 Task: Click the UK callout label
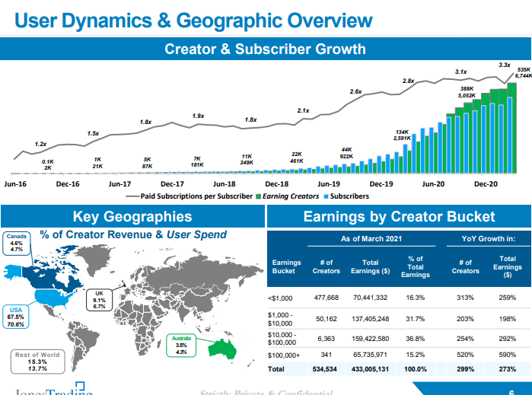pos(99,300)
